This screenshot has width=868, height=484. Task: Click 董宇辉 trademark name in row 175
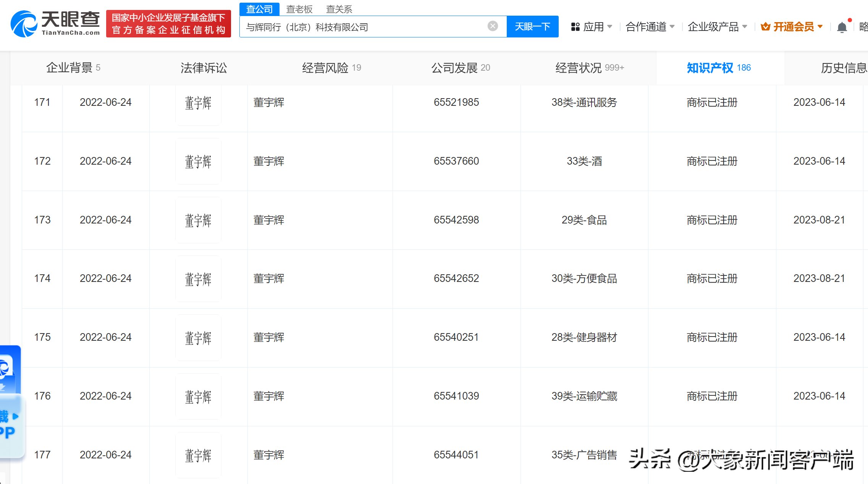269,337
